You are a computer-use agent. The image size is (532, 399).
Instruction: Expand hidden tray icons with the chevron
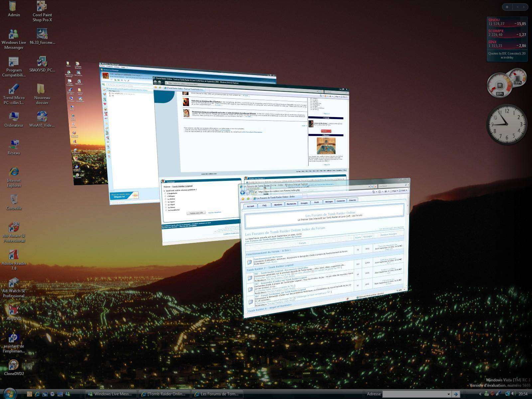(480, 394)
